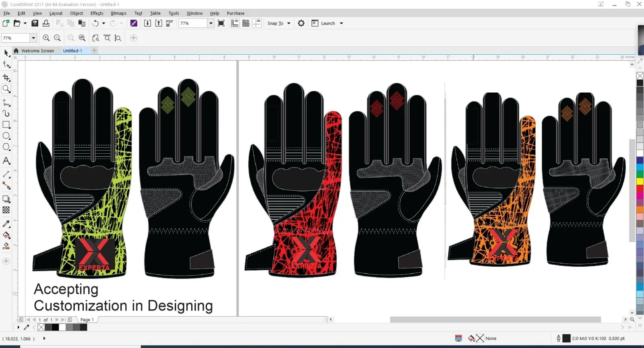Pick the yellow swatch in the color palette
644x348 pixels.
[x=640, y=181]
